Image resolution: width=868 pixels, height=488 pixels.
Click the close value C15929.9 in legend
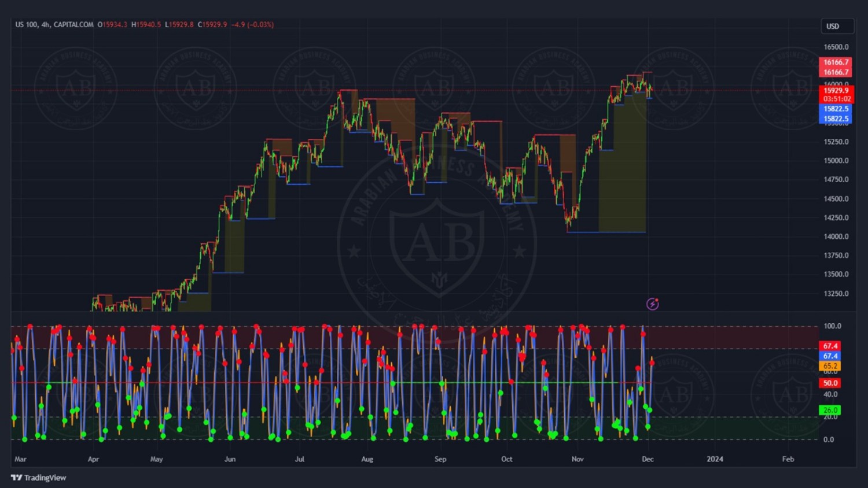212,25
